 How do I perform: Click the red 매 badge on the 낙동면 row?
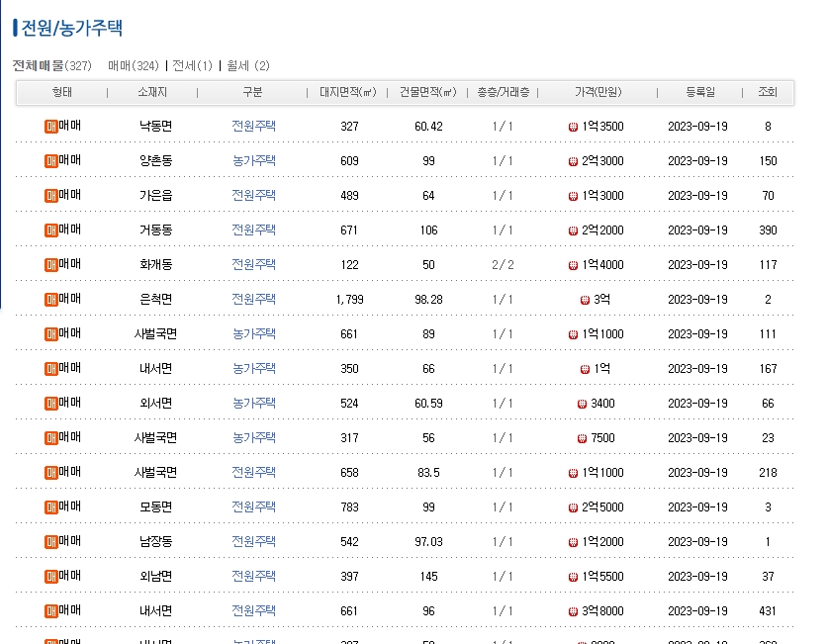(50, 125)
